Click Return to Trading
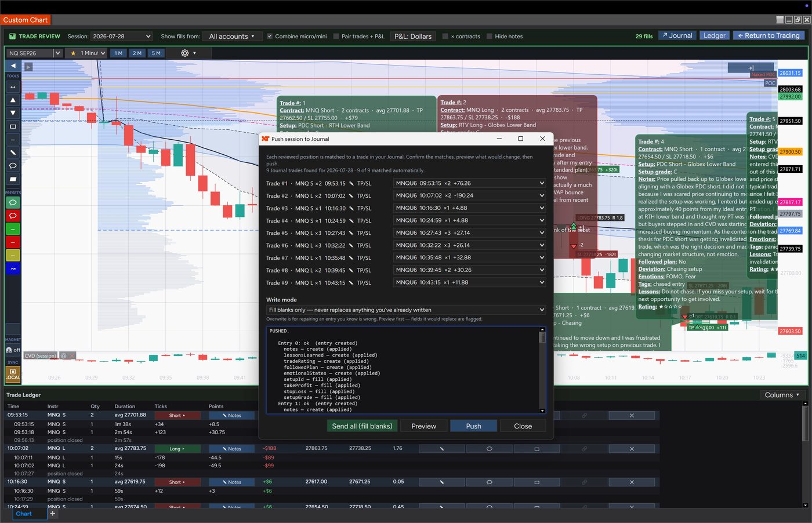 coord(768,35)
